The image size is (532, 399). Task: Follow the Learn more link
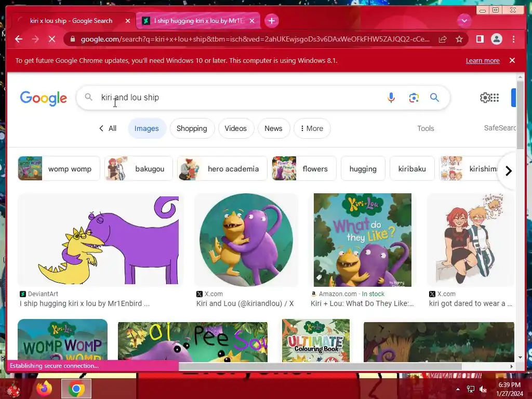pyautogui.click(x=483, y=60)
